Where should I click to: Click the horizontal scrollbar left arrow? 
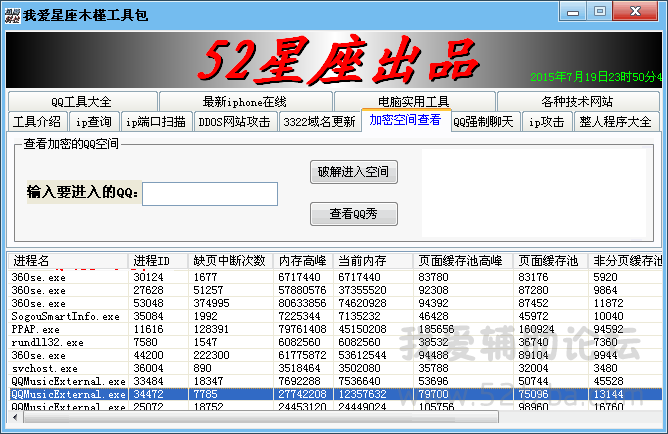16,417
